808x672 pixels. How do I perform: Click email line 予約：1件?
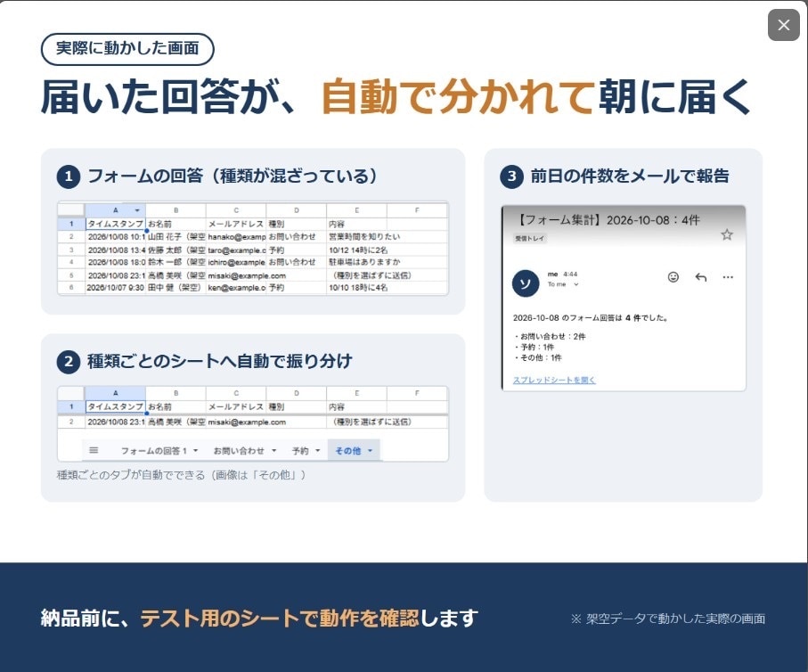(x=535, y=347)
